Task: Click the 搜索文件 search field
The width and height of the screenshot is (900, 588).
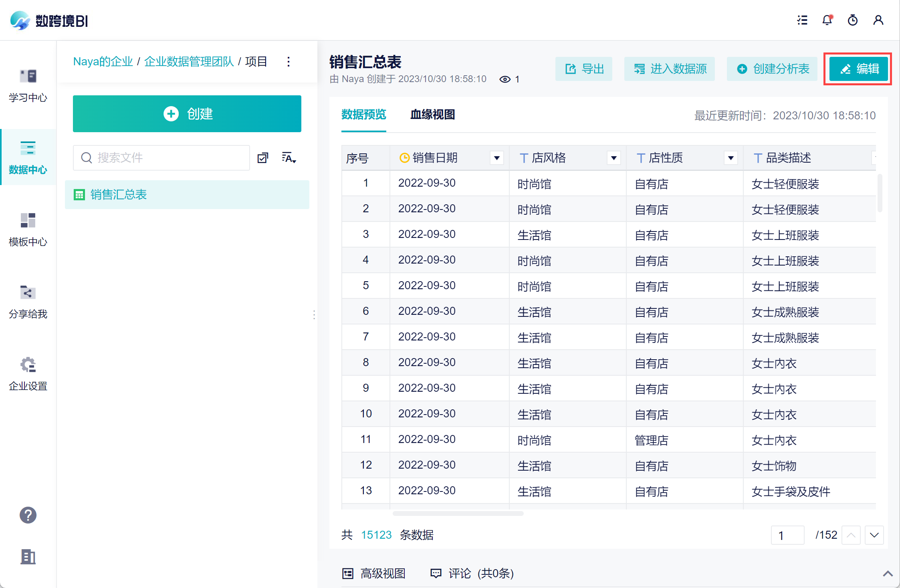Action: coord(161,158)
